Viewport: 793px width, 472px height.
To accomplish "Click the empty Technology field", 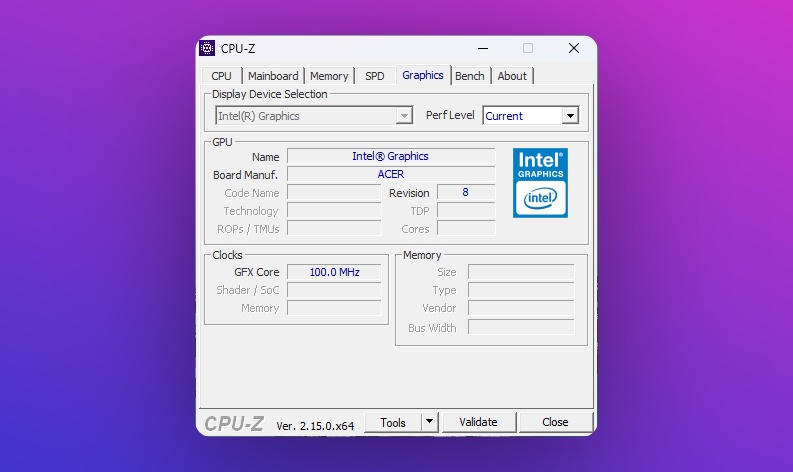I will tap(334, 210).
